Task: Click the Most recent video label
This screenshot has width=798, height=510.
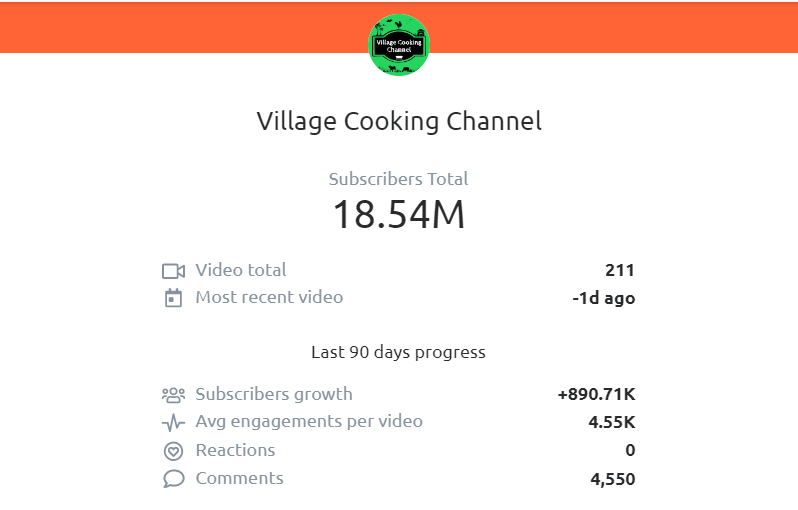Action: (269, 297)
